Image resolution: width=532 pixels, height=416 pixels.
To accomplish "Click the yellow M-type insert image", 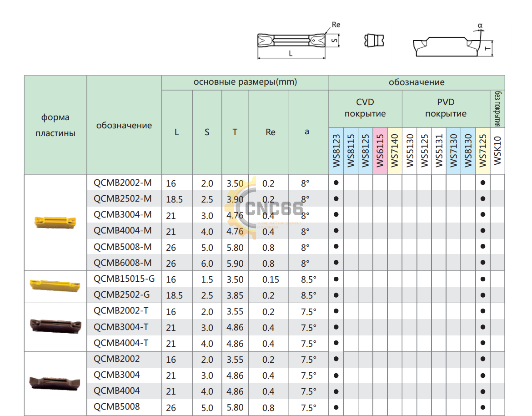I will tap(55, 223).
